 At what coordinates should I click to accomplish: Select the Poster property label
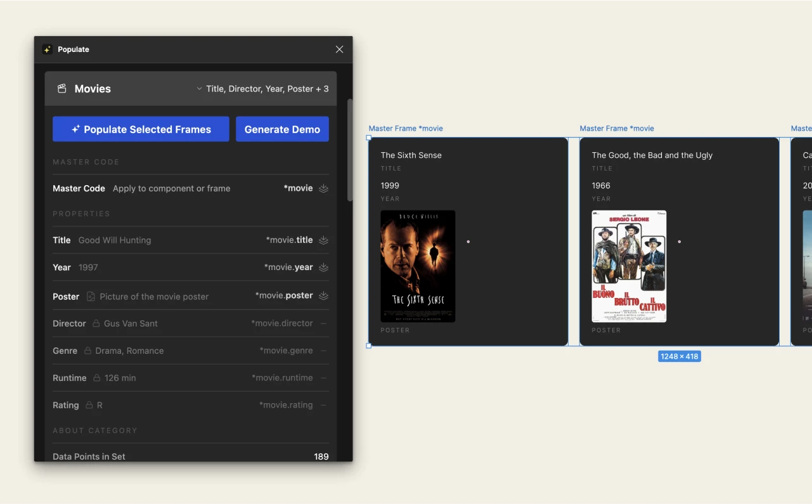tap(66, 296)
